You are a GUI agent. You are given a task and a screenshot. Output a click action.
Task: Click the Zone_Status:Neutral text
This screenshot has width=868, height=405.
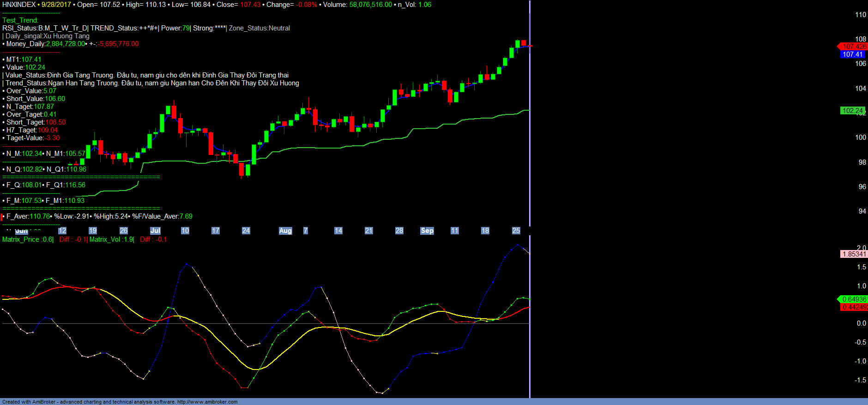click(259, 28)
